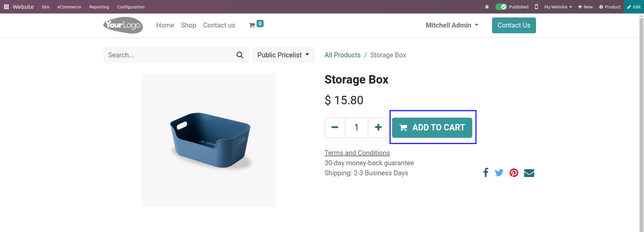
Task: Toggle the Published switch
Action: pyautogui.click(x=501, y=7)
